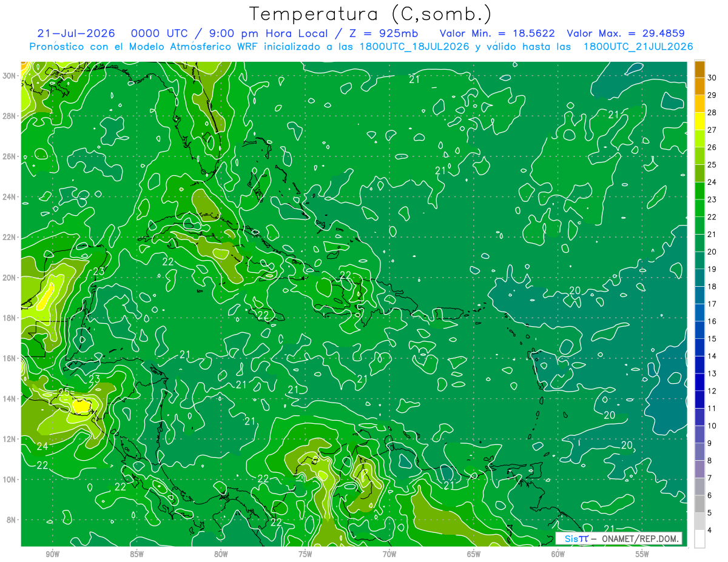Click the 26N latitude axis label
The height and width of the screenshot is (562, 728).
pyautogui.click(x=10, y=156)
